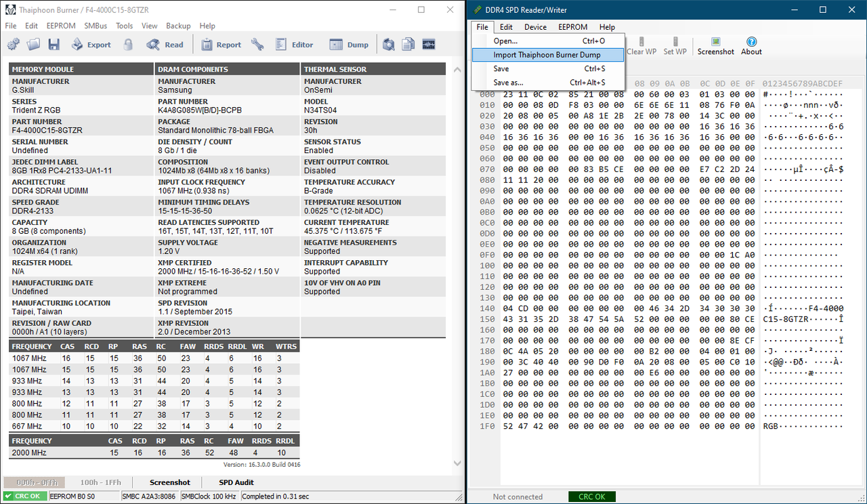
Task: Open Help menu in DDR4 SPD Reader/Writer
Action: coord(607,27)
